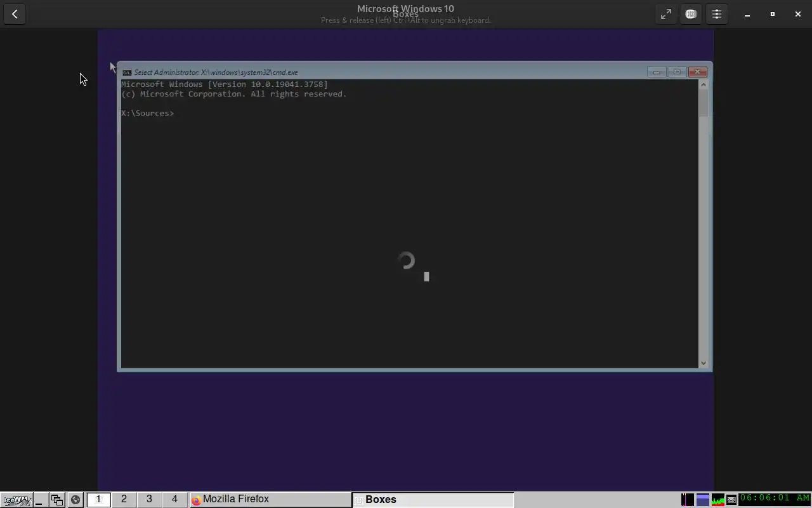Maximize the cmd.exe window

[677, 72]
